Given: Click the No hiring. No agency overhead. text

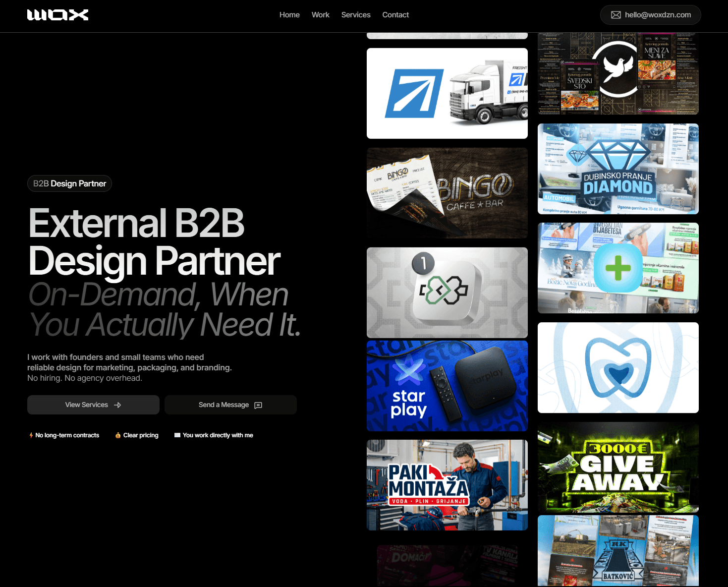Looking at the screenshot, I should coord(85,378).
